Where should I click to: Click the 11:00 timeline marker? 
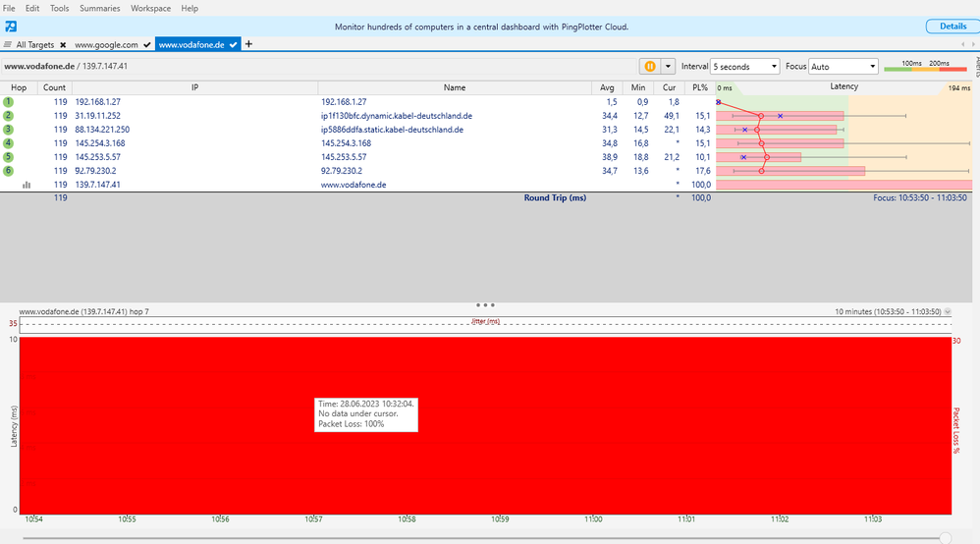pos(593,519)
